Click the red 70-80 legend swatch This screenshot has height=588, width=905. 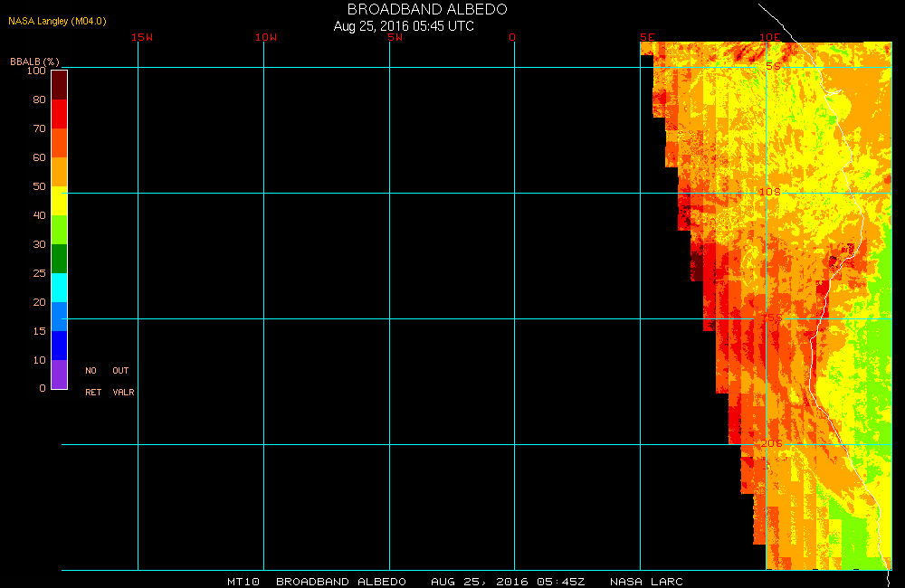[60, 114]
